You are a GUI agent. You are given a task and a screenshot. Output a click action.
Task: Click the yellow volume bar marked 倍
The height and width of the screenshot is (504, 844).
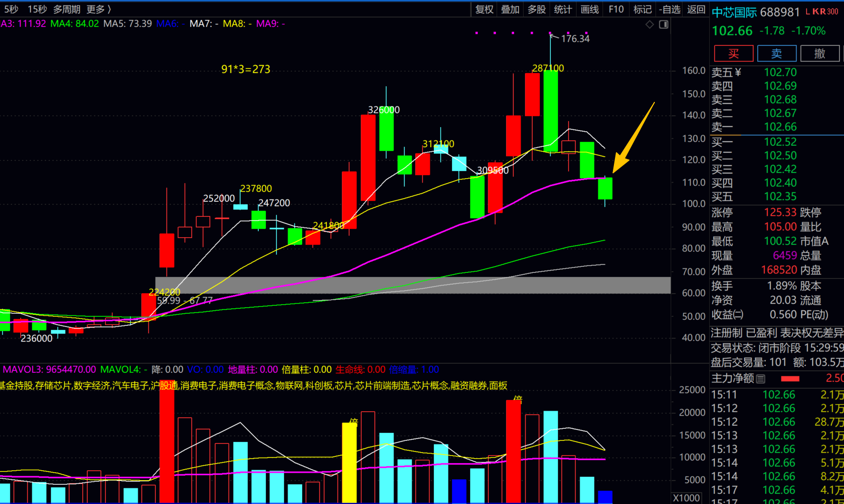[349, 462]
